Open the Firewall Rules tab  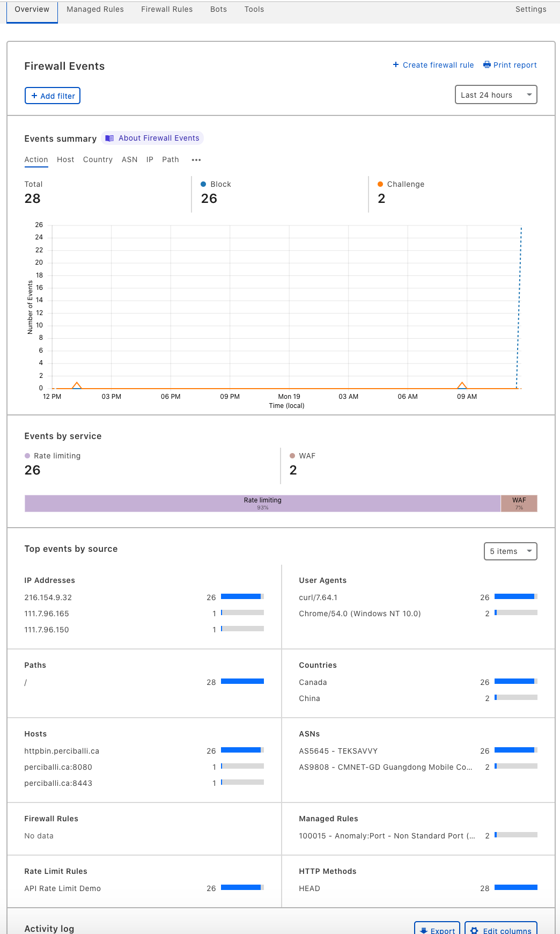167,9
